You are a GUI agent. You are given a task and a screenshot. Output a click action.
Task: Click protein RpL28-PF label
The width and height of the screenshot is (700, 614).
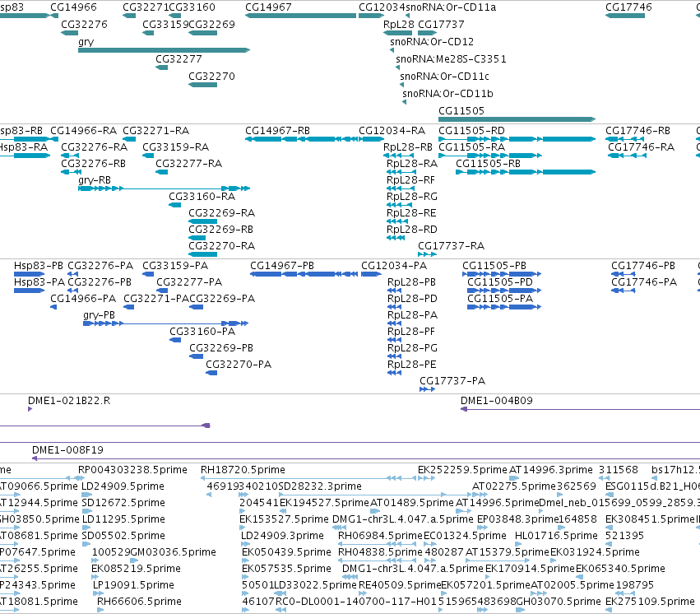click(x=410, y=332)
